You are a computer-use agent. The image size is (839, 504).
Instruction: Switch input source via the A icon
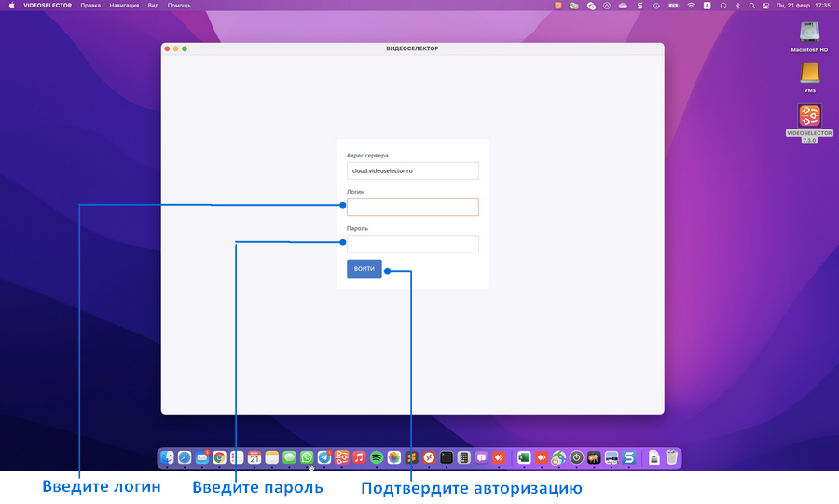[x=707, y=6]
